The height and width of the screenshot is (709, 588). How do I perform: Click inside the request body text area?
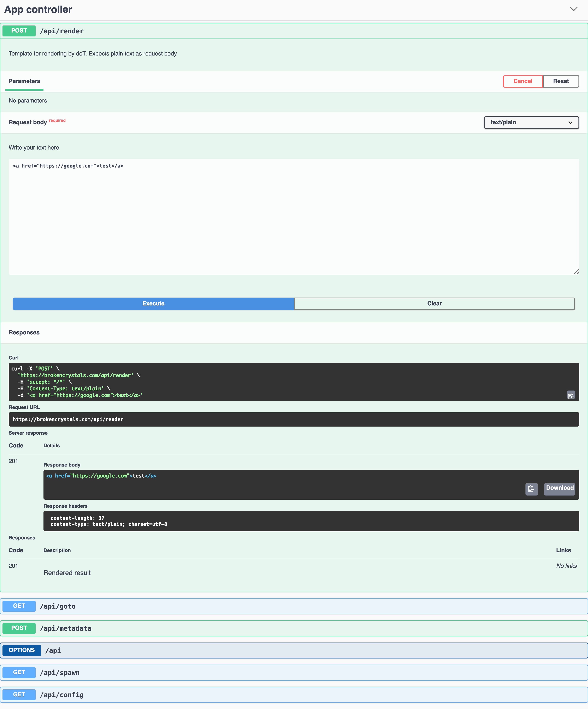tap(294, 217)
